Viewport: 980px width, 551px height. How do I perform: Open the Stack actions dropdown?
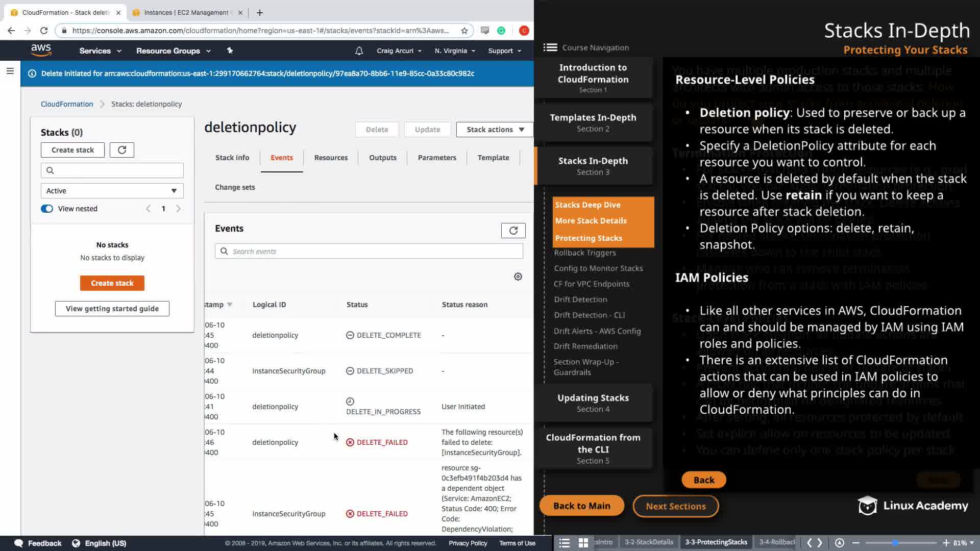(494, 130)
